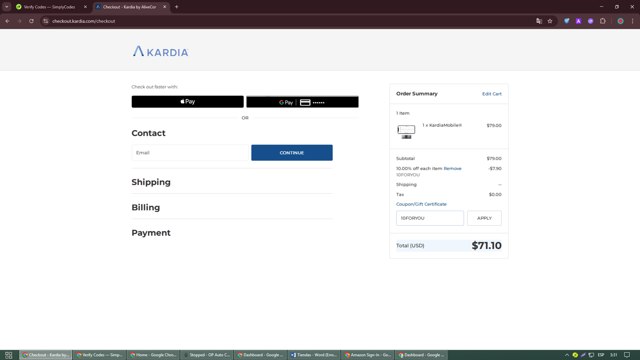Click the Billing section heading
The height and width of the screenshot is (360, 640).
pos(146,207)
